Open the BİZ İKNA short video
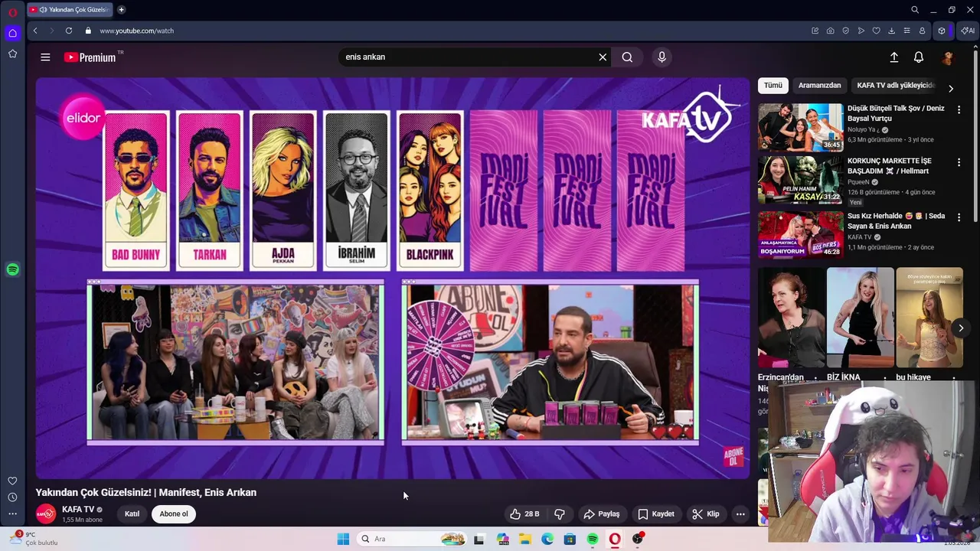Screen dimensions: 980x551 coord(860,318)
